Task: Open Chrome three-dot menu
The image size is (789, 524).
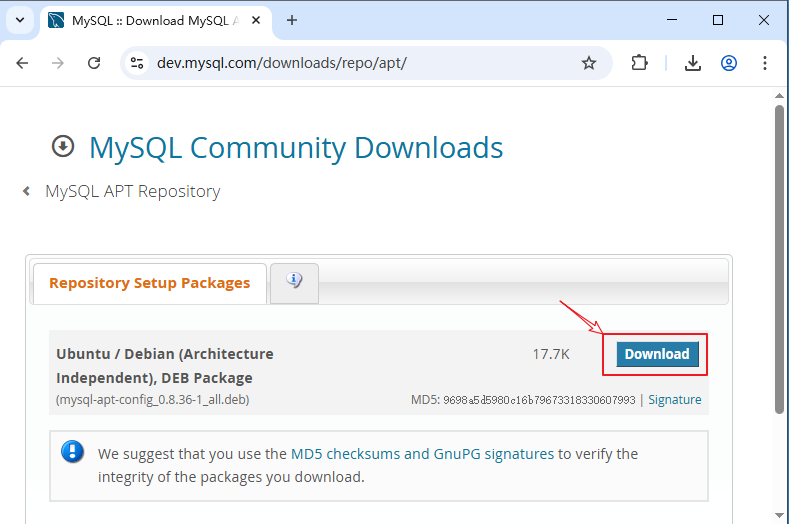Action: (765, 63)
